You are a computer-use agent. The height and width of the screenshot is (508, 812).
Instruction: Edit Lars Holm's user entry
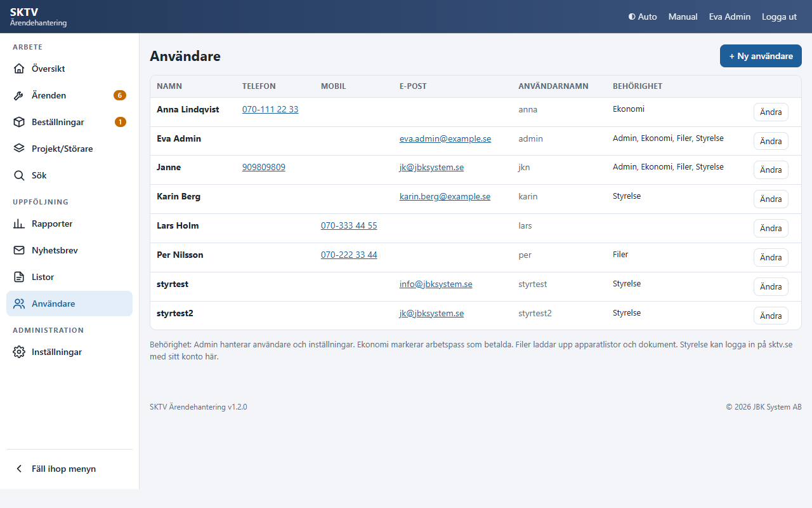[x=771, y=228]
